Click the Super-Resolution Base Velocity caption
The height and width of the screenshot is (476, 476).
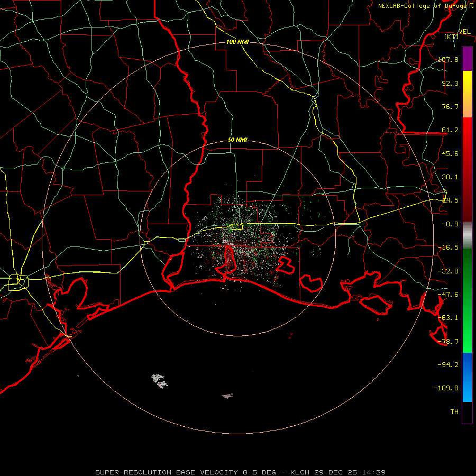tap(240, 472)
